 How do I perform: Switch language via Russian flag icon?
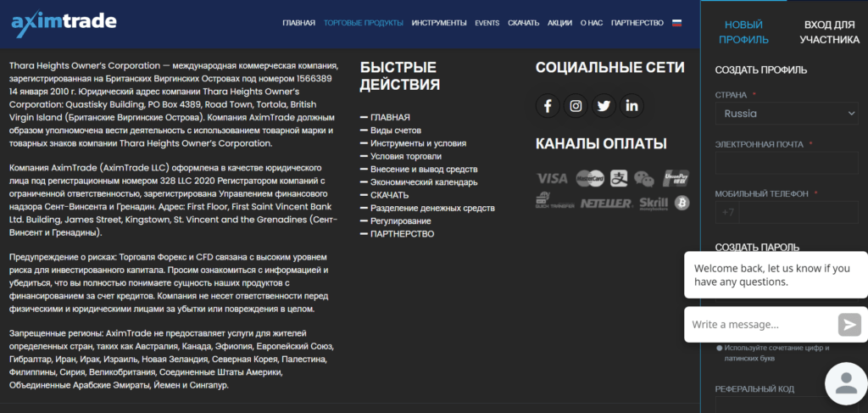(x=676, y=23)
